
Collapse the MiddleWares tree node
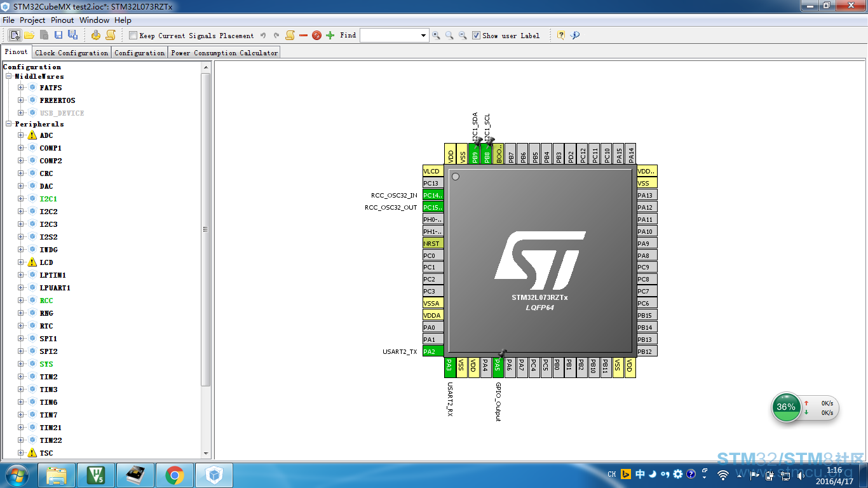click(9, 76)
